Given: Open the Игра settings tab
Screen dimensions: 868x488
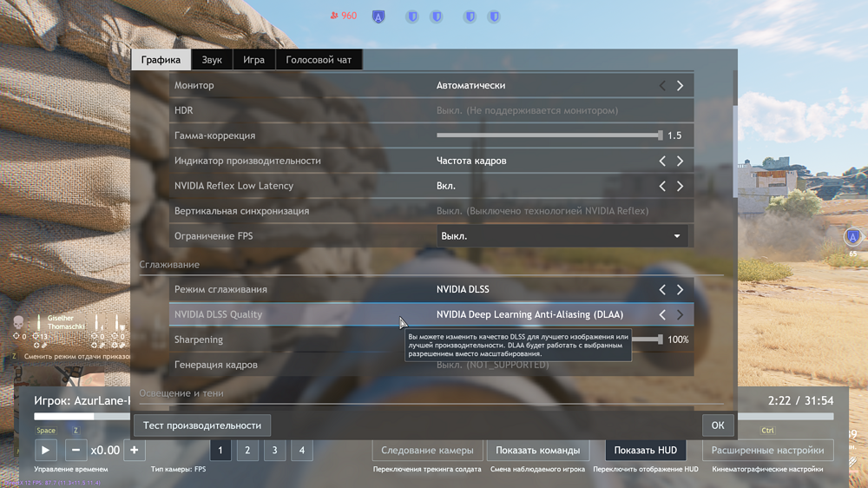Looking at the screenshot, I should pos(253,60).
